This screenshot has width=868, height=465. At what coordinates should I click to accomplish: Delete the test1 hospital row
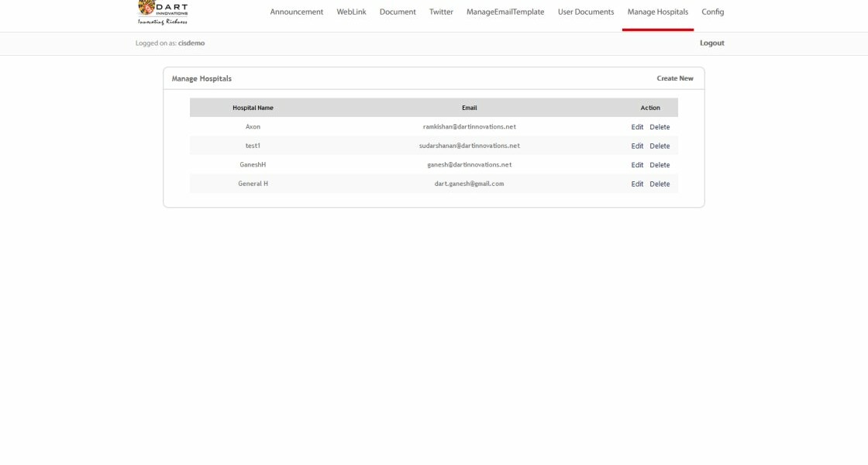tap(660, 146)
